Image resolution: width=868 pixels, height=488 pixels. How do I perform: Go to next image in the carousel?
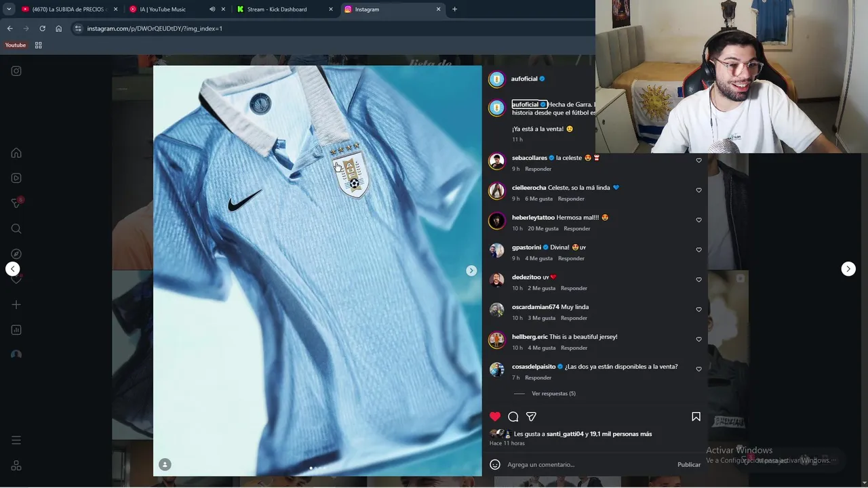(x=471, y=270)
